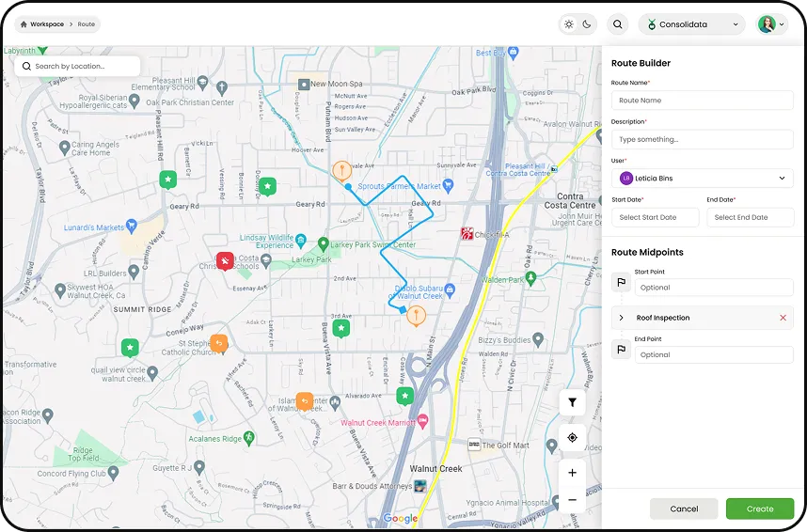
Task: Click the Lindsay Wildlife Experience icon
Action: pos(301,240)
